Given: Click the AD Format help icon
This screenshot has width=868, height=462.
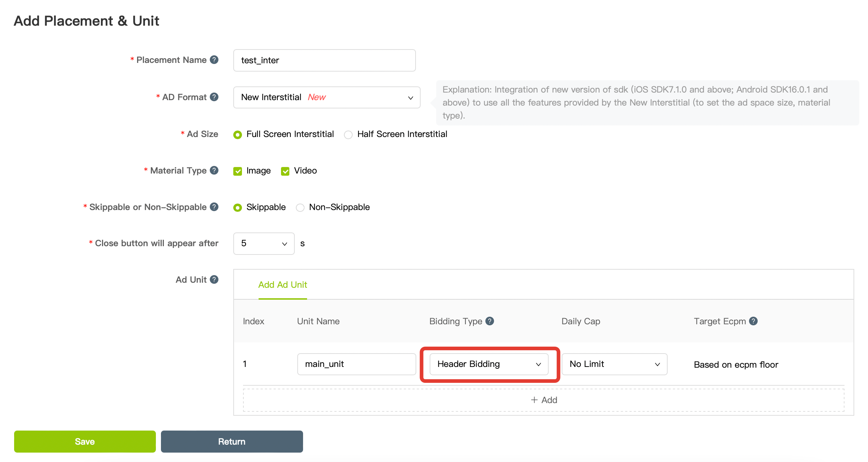Looking at the screenshot, I should [x=214, y=97].
